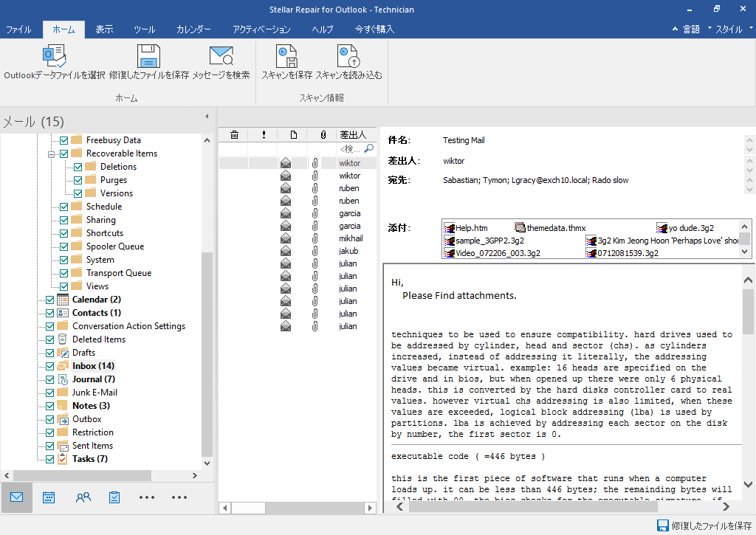
Task: Switch to Mail view in bottom navigation
Action: click(x=16, y=497)
